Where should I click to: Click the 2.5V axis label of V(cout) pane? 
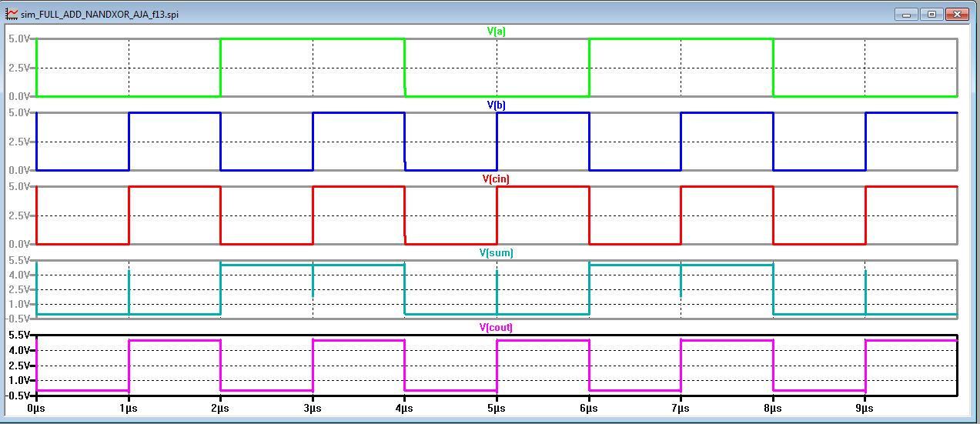[19, 365]
